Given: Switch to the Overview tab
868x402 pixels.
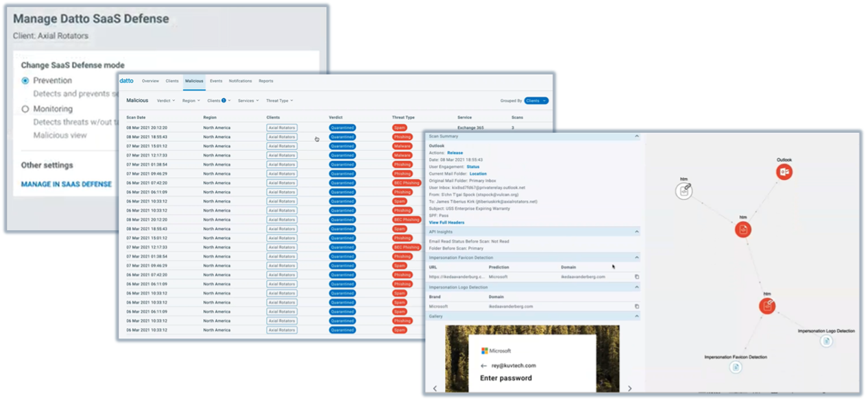Looking at the screenshot, I should coord(150,81).
